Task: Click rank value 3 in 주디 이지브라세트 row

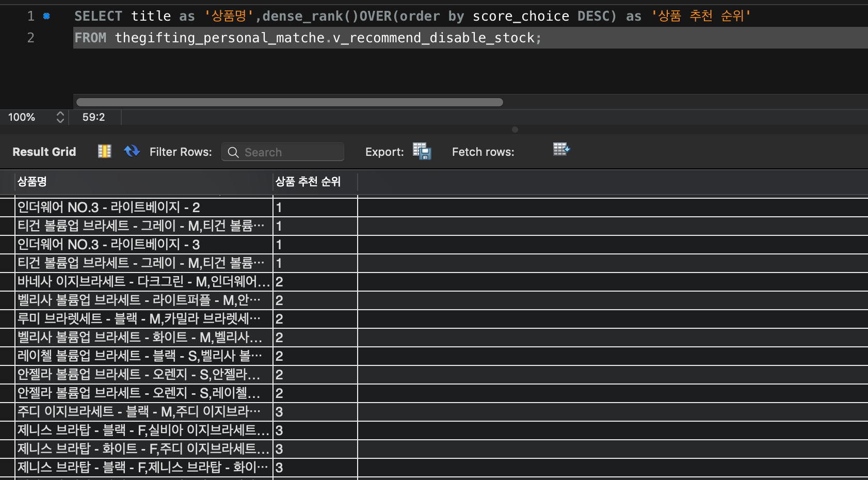Action: (315, 412)
